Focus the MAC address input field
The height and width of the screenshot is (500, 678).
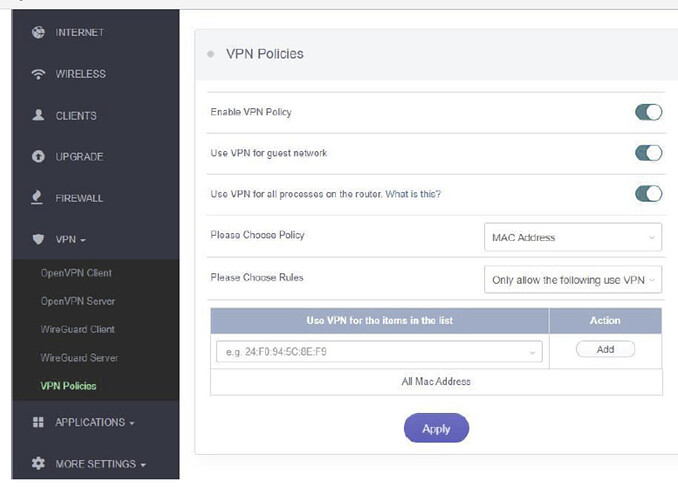(370, 351)
